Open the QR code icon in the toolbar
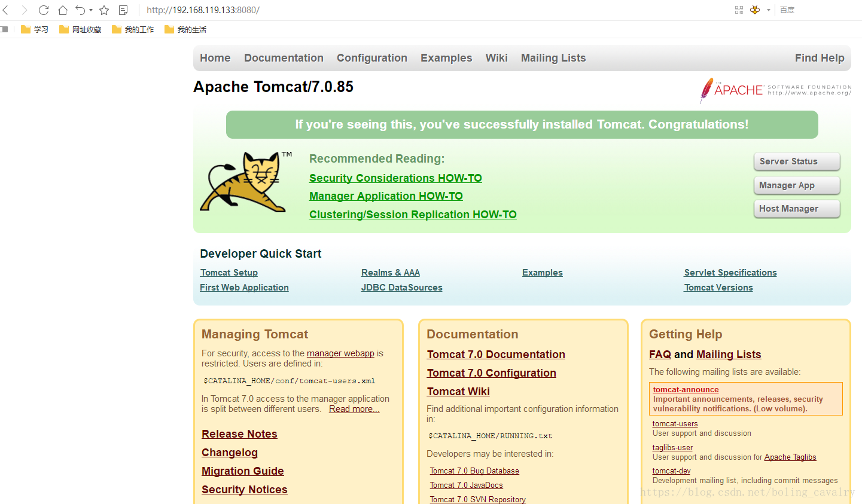The height and width of the screenshot is (504, 862). point(739,10)
